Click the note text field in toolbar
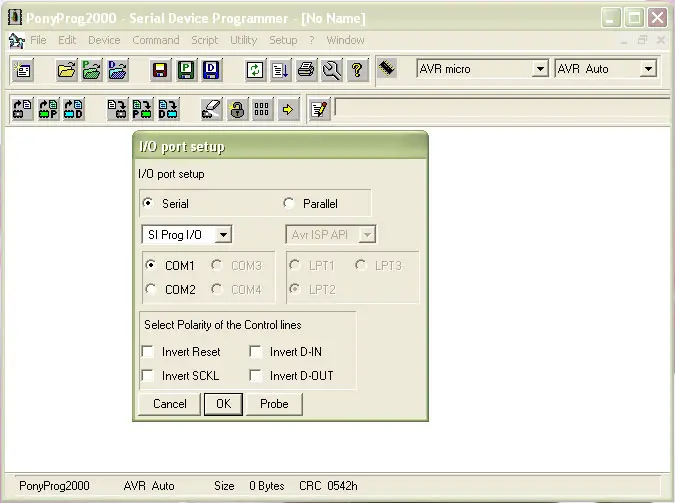Image resolution: width=675 pixels, height=503 pixels. click(502, 107)
